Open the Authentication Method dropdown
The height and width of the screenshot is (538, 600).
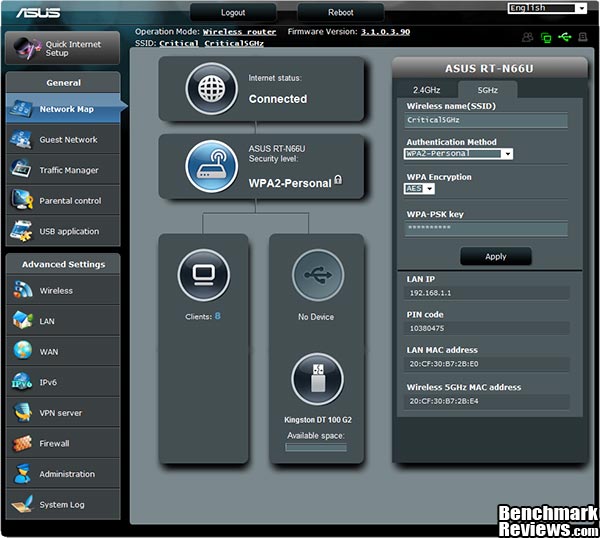pos(458,154)
